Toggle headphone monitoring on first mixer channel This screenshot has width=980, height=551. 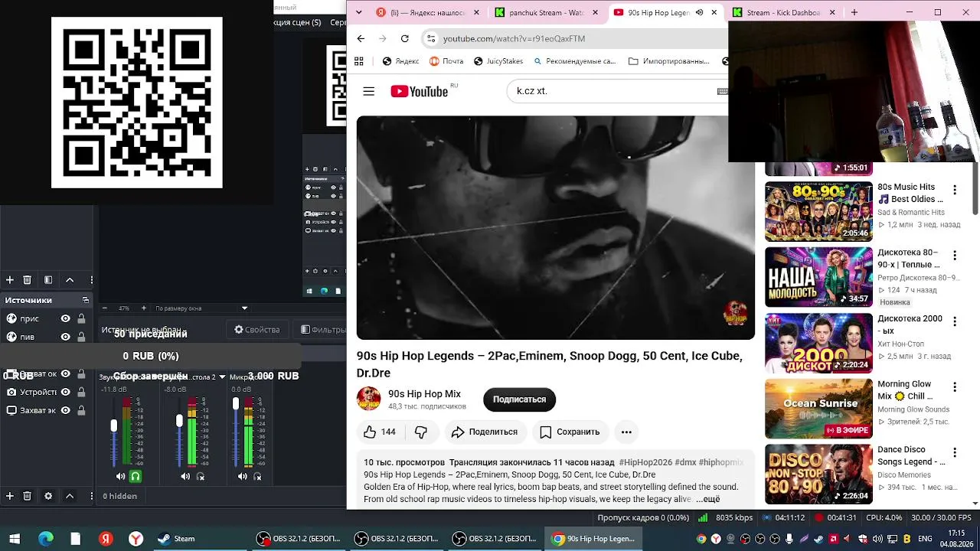click(x=136, y=476)
